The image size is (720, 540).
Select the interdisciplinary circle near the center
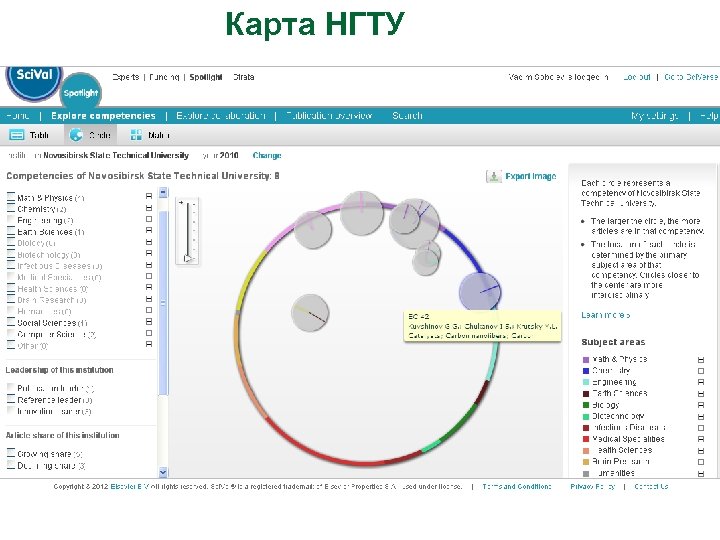point(310,313)
